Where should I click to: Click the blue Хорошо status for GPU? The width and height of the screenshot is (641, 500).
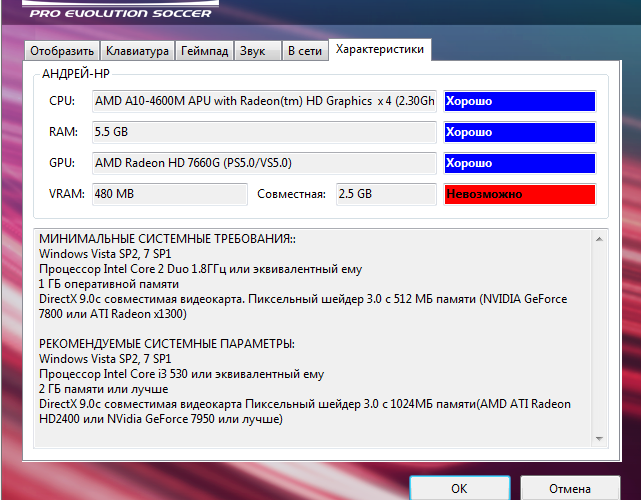point(520,163)
